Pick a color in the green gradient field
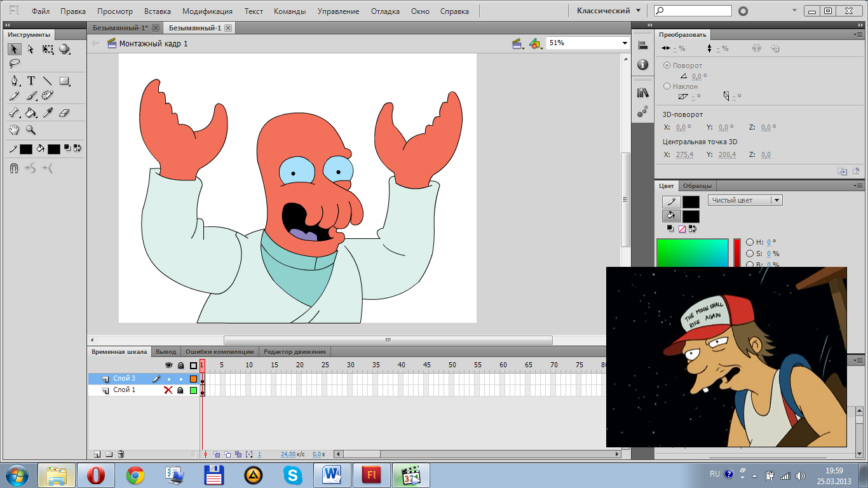Screen dimensions: 868x488 693,253
